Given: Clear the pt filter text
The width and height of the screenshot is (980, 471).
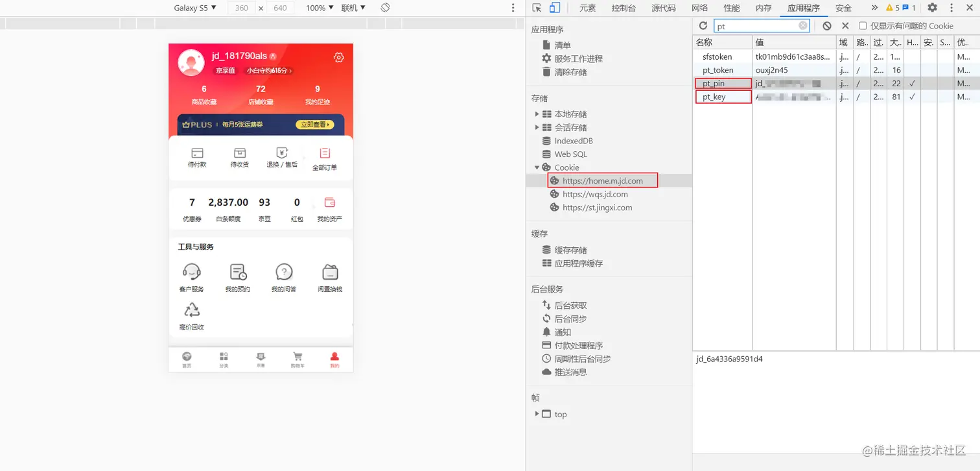Looking at the screenshot, I should pyautogui.click(x=803, y=26).
